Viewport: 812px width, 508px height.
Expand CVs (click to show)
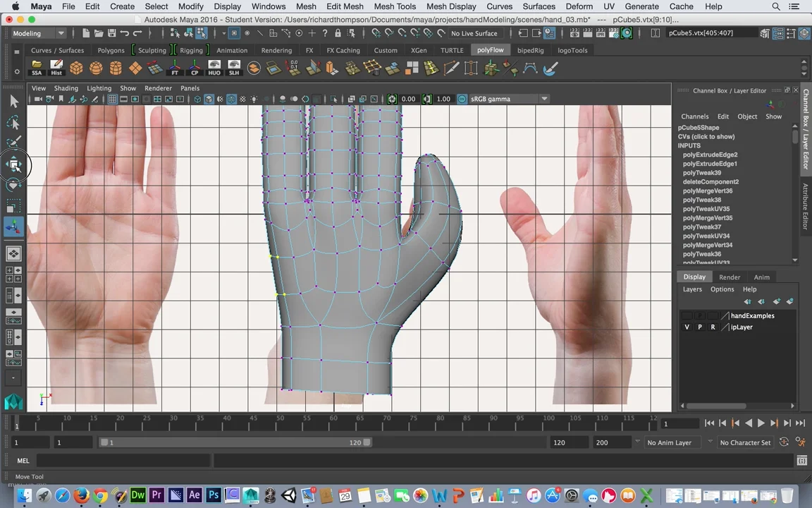[706, 137]
